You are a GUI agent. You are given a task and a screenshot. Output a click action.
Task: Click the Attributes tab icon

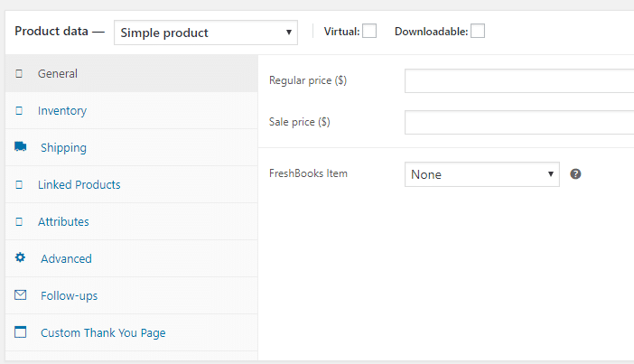(x=19, y=222)
